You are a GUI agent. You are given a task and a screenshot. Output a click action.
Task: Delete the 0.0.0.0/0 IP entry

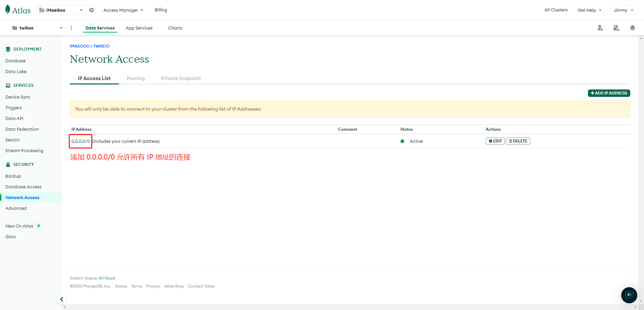click(x=518, y=141)
